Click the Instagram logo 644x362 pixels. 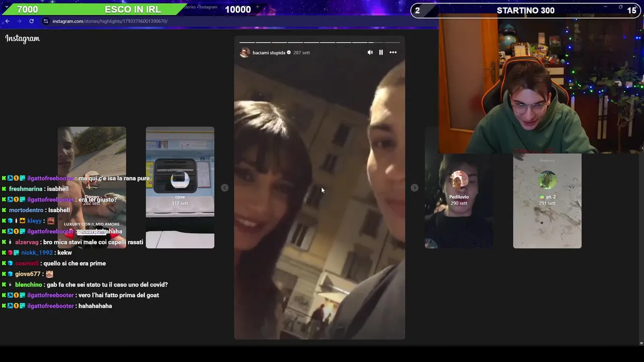tap(22, 39)
